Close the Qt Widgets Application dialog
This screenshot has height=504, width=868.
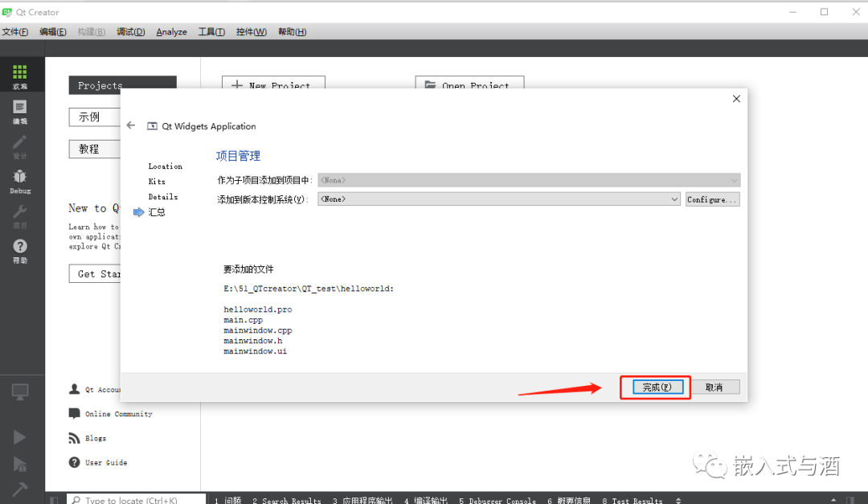[x=736, y=99]
